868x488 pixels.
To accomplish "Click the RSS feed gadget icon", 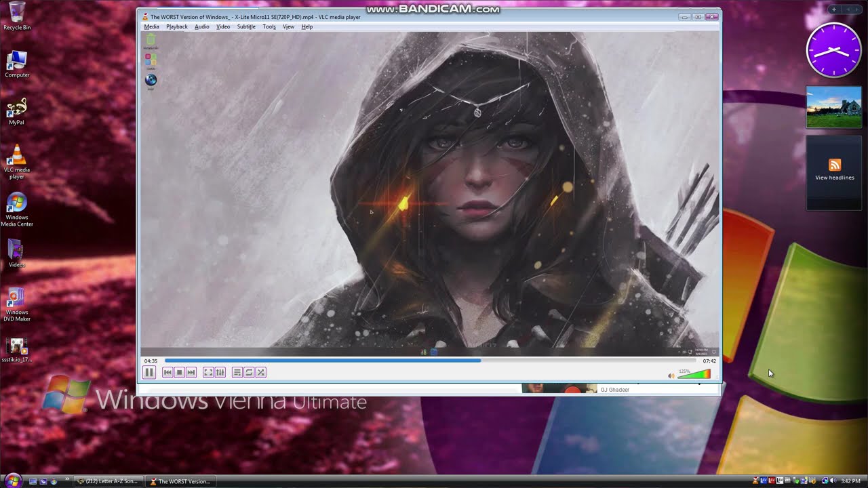I will point(835,165).
